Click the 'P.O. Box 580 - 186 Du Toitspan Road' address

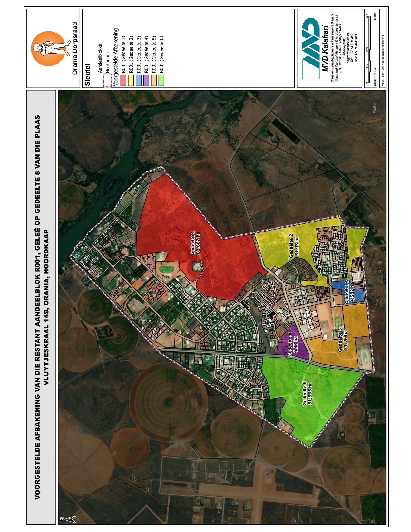pyautogui.click(x=340, y=48)
